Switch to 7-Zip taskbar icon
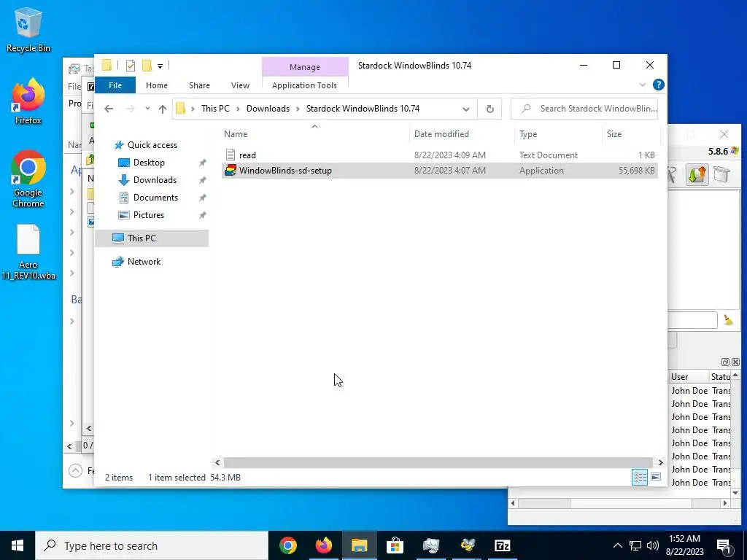This screenshot has width=747, height=560. coord(502,545)
